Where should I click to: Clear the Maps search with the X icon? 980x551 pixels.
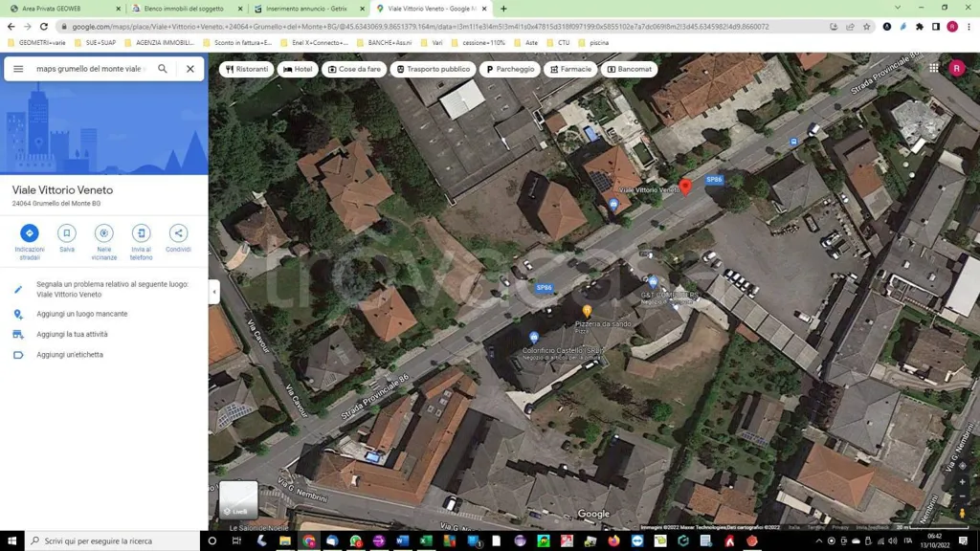[x=190, y=69]
